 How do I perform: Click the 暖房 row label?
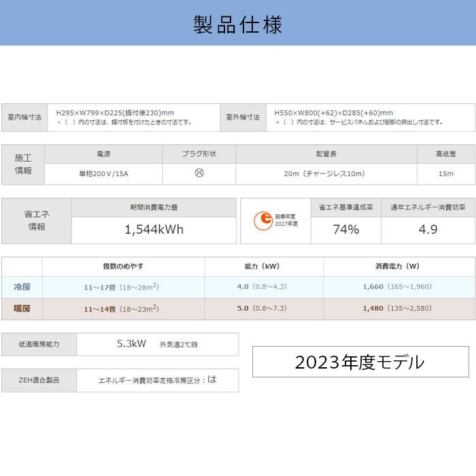22,309
